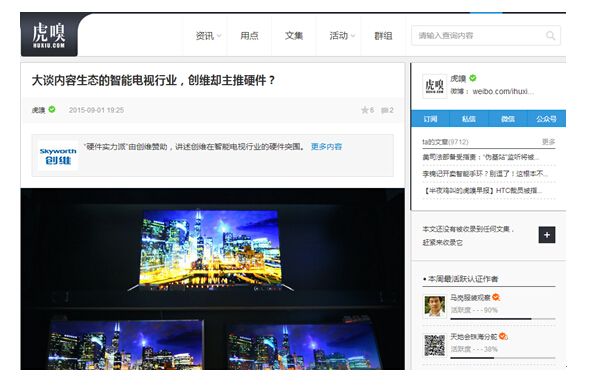This screenshot has width=599, height=377.
Task: Select the 公众号 tab in author panel
Action: (546, 119)
